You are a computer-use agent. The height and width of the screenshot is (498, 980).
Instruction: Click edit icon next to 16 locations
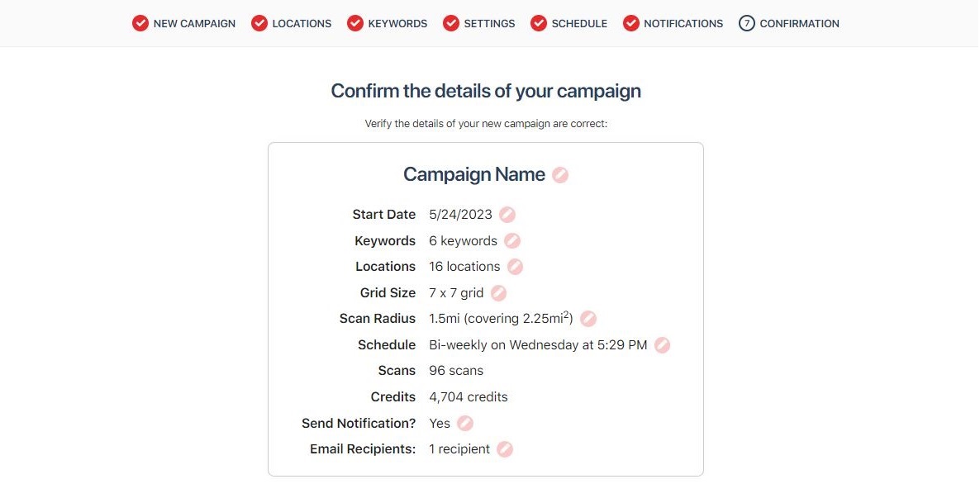[515, 267]
